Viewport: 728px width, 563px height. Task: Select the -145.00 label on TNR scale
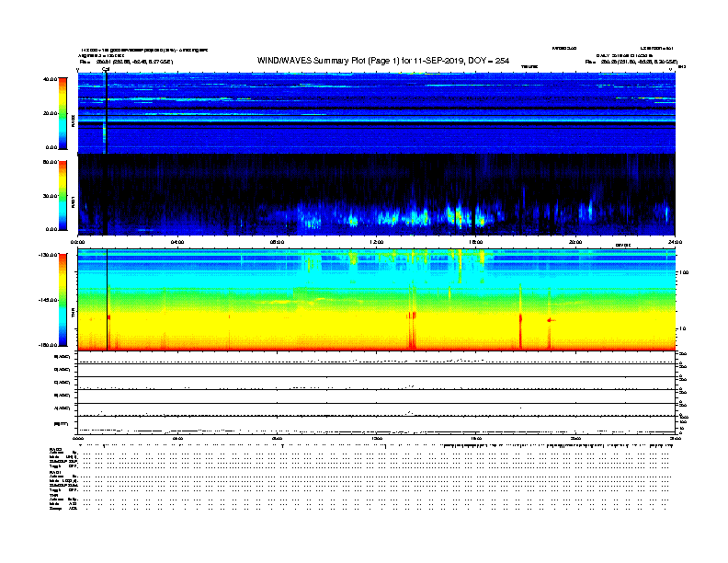pyautogui.click(x=49, y=300)
